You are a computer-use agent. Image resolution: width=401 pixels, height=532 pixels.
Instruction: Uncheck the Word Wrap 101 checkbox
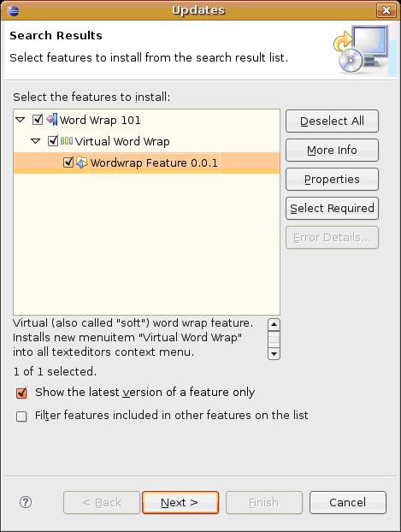[x=38, y=120]
